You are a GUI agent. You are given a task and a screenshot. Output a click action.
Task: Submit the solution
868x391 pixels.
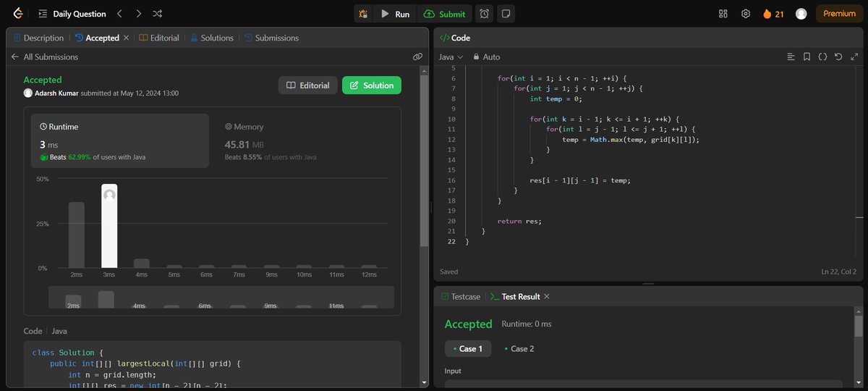pyautogui.click(x=445, y=14)
